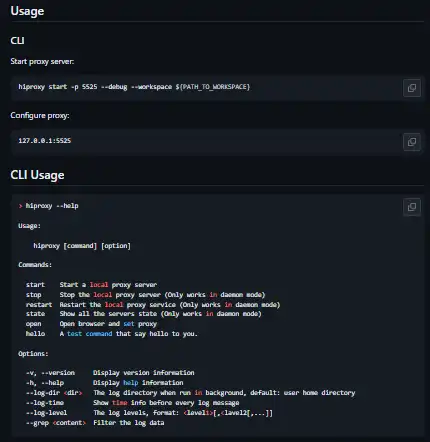Click the 'stop' command row

[x=145, y=295]
